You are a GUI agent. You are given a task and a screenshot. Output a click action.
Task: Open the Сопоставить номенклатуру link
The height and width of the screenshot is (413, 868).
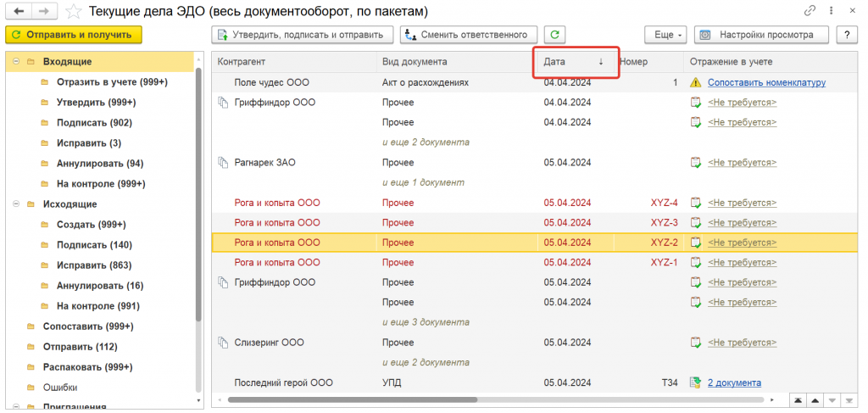coord(766,83)
